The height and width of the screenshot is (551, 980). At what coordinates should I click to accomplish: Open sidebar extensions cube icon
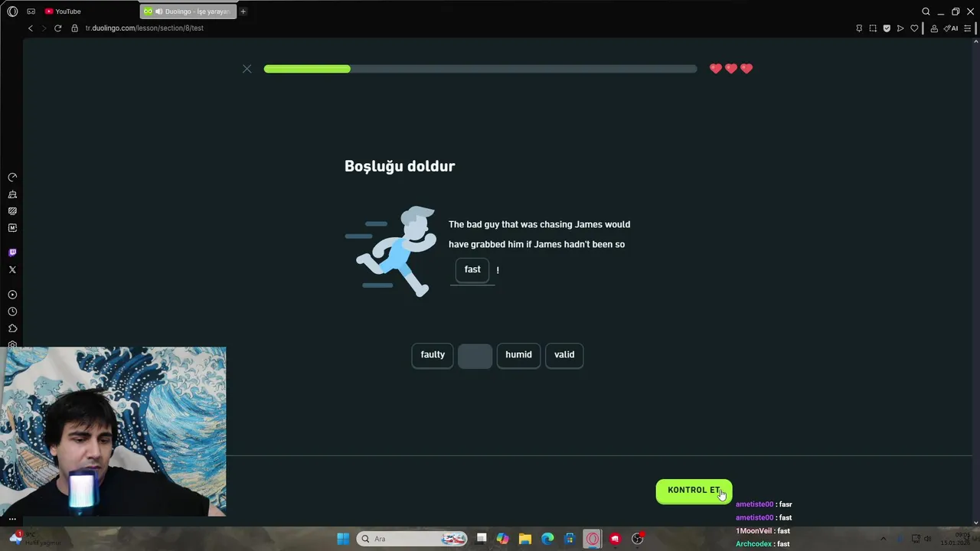[x=12, y=328]
